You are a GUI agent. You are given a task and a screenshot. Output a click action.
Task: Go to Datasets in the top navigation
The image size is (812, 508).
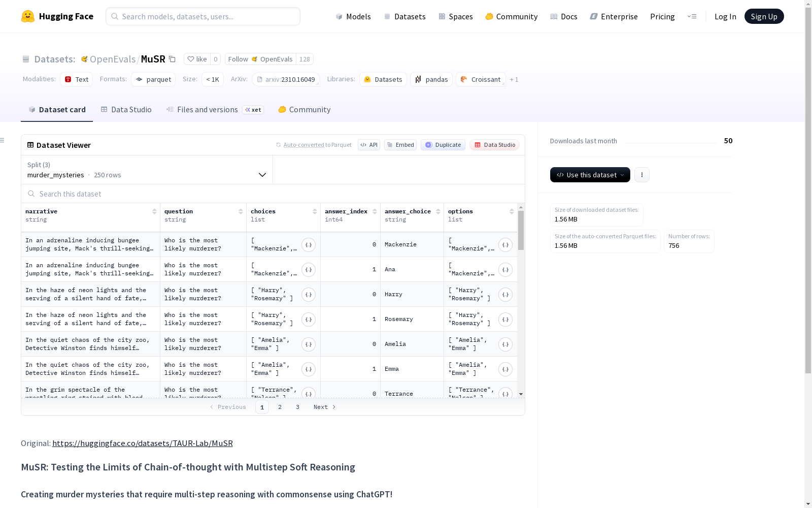point(404,16)
